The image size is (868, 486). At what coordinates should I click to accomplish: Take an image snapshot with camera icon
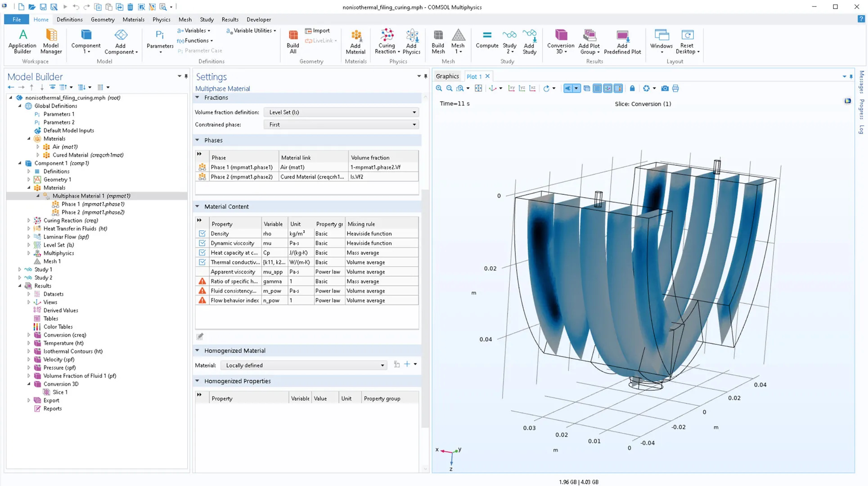[665, 88]
